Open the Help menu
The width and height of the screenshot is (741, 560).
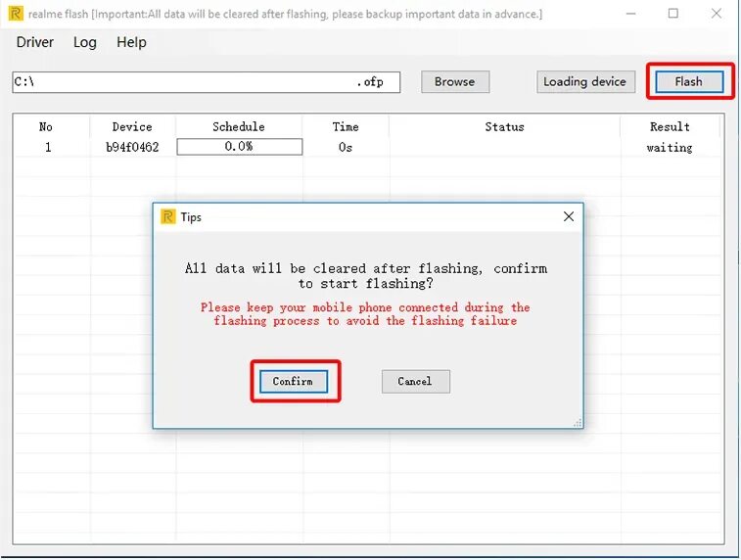tap(131, 42)
